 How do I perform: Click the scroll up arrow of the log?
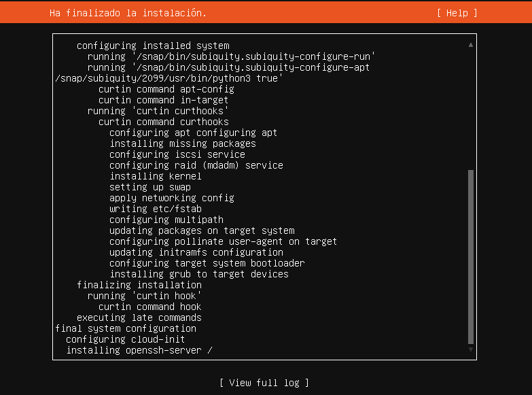[470, 45]
